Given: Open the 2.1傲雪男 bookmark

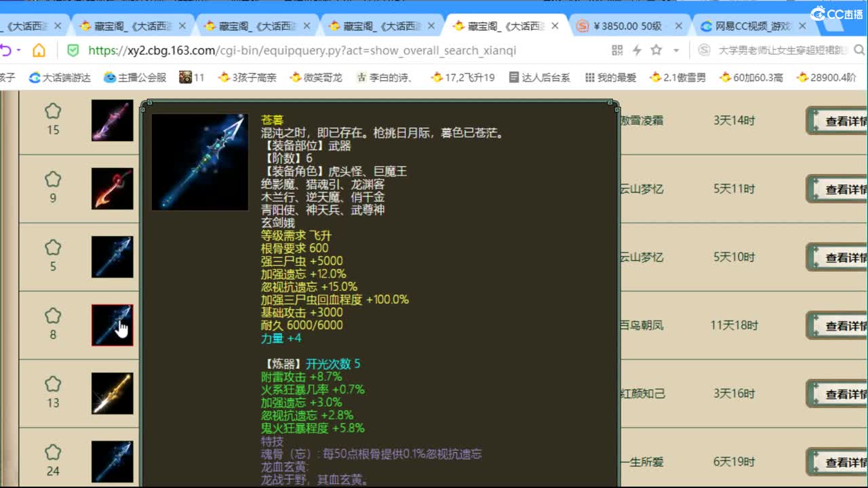Looking at the screenshot, I should (x=677, y=77).
